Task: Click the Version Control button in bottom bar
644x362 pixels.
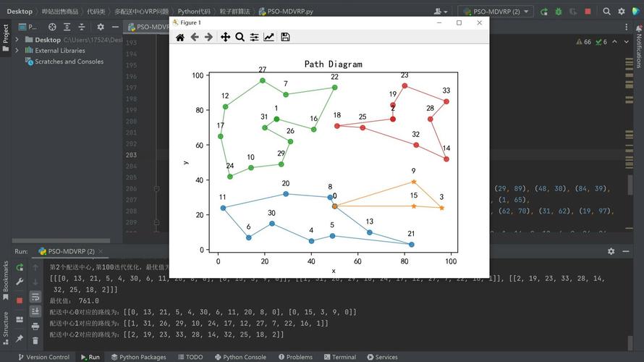Action: [43, 357]
